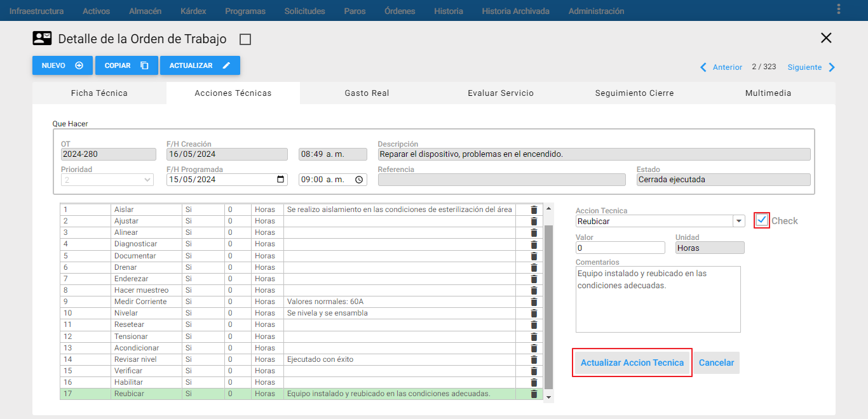Open the Kárdex menu

point(193,11)
